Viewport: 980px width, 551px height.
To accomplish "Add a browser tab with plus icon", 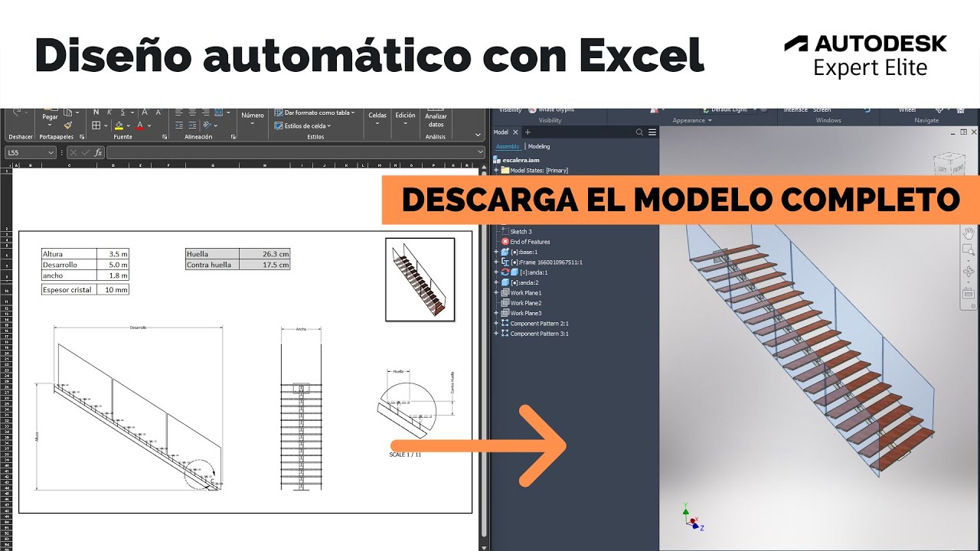I will 528,132.
